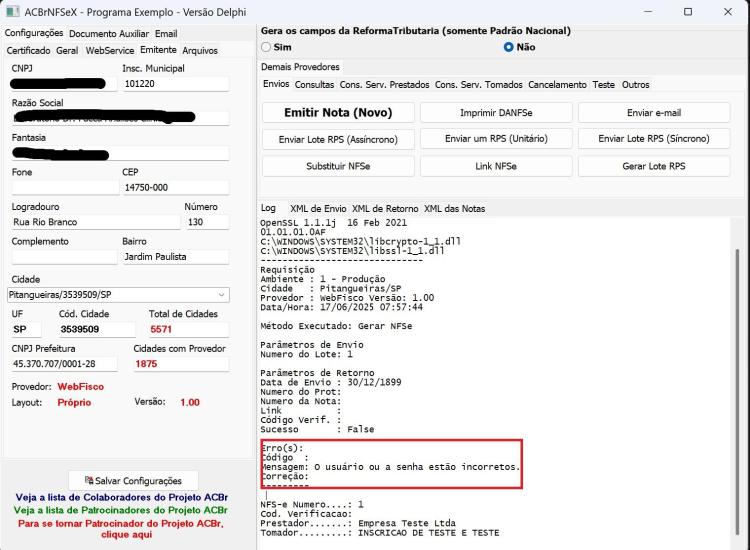Open the Patrocinadores do Projeto ACBr link
The width and height of the screenshot is (750, 550).
pos(121,510)
